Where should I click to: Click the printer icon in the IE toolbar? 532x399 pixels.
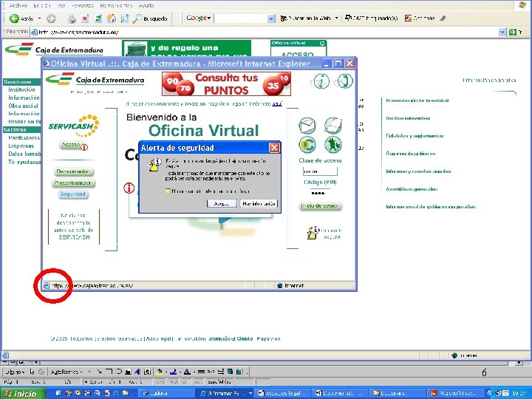[72, 18]
